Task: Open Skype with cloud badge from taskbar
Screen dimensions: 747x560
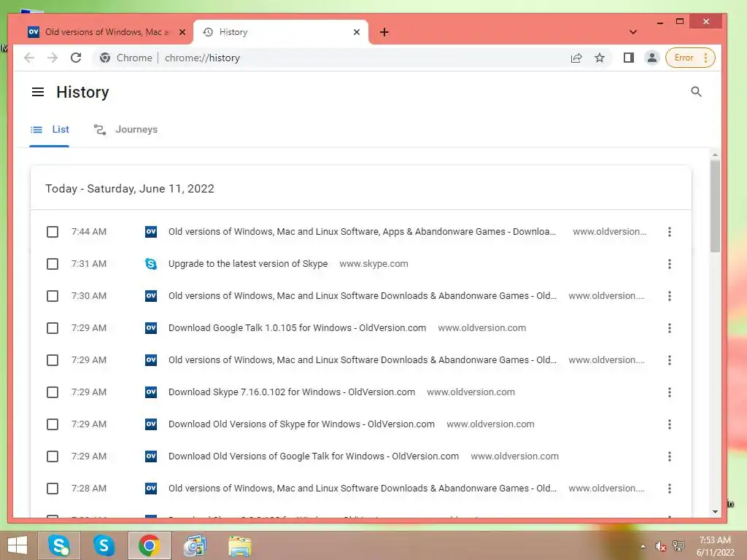Action: 59,545
